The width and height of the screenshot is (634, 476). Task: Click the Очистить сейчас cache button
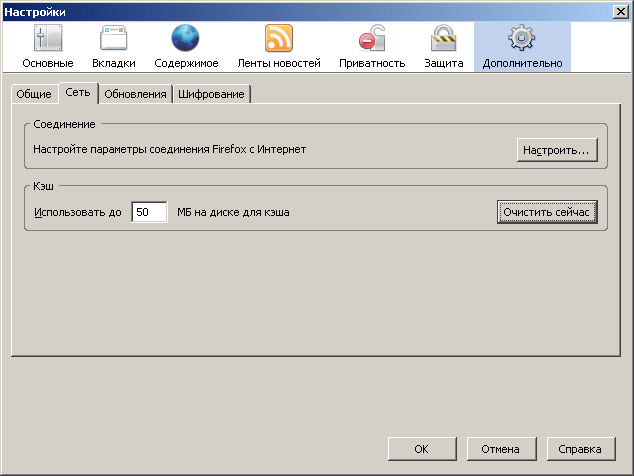tap(547, 212)
